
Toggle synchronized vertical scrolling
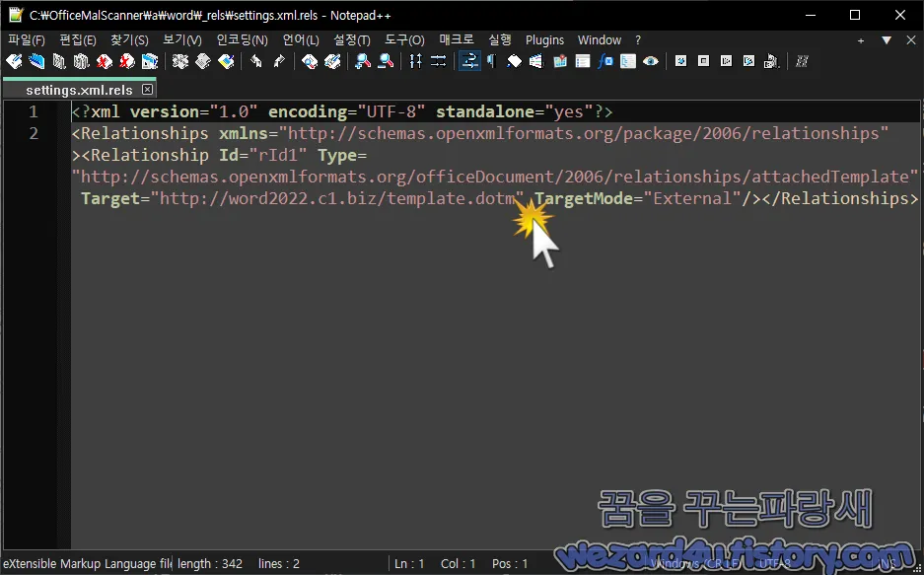(416, 61)
